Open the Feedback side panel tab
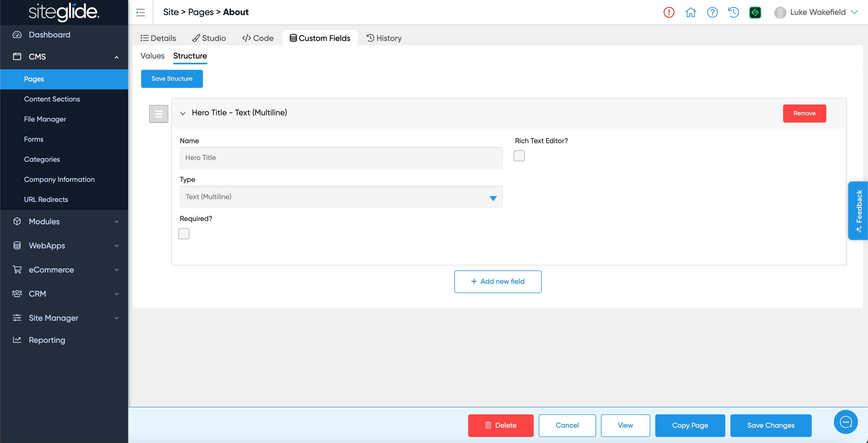This screenshot has width=868, height=443. tap(858, 210)
